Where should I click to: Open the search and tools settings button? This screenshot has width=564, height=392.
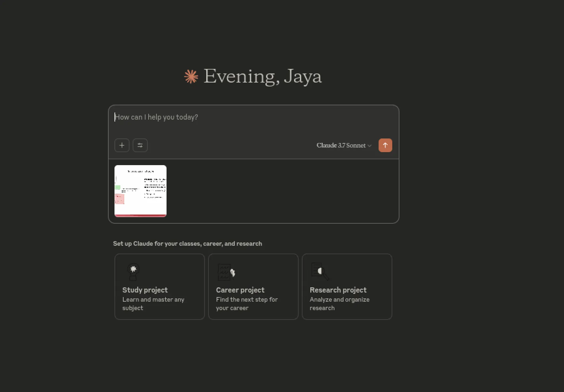[140, 145]
